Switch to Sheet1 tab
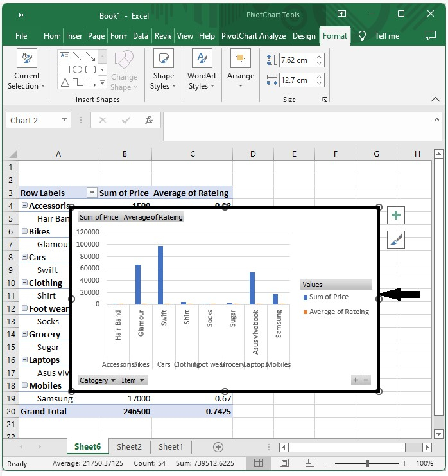This screenshot has width=448, height=476. pyautogui.click(x=171, y=447)
